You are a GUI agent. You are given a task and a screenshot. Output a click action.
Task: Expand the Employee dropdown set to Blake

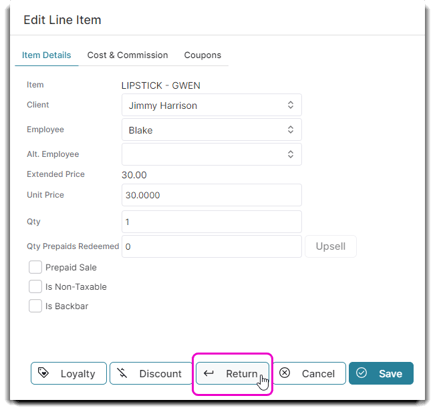pyautogui.click(x=212, y=130)
